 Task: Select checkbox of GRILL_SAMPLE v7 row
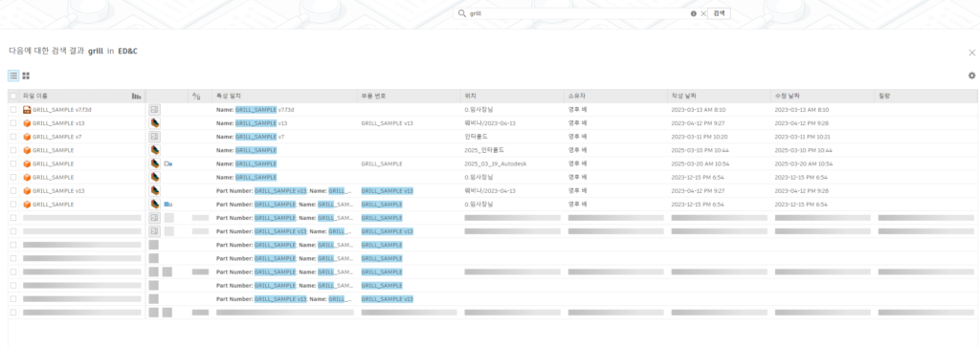pos(13,137)
